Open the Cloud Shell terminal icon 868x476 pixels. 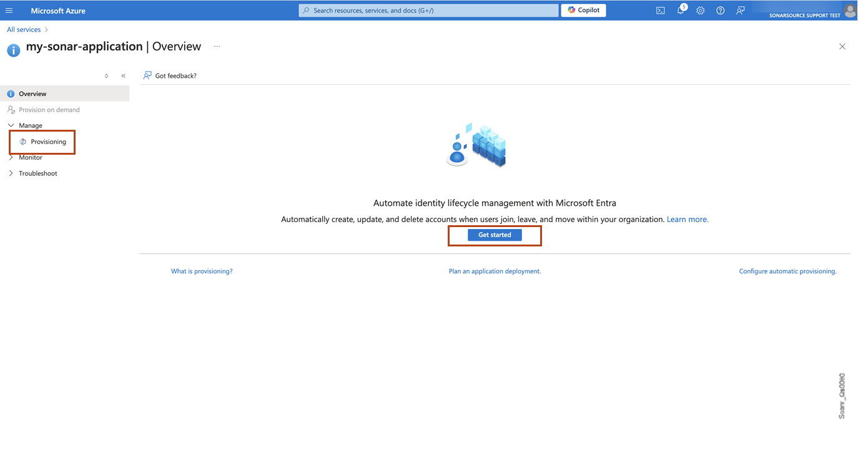point(660,10)
